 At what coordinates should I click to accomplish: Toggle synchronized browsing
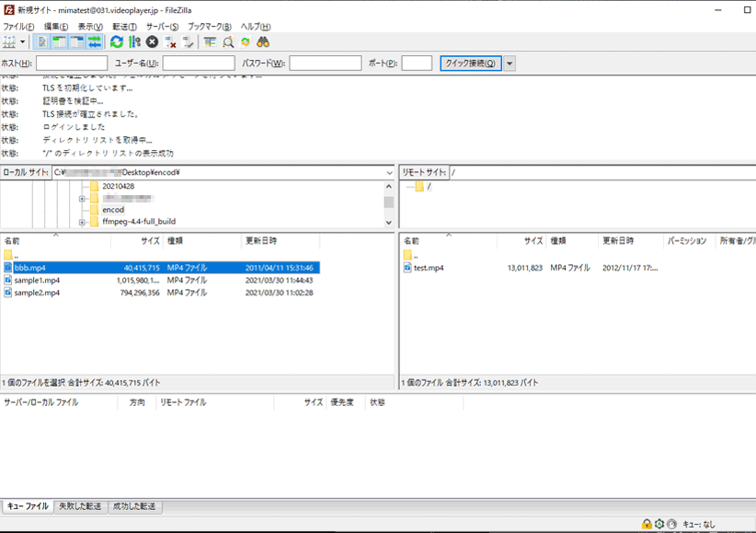click(246, 42)
